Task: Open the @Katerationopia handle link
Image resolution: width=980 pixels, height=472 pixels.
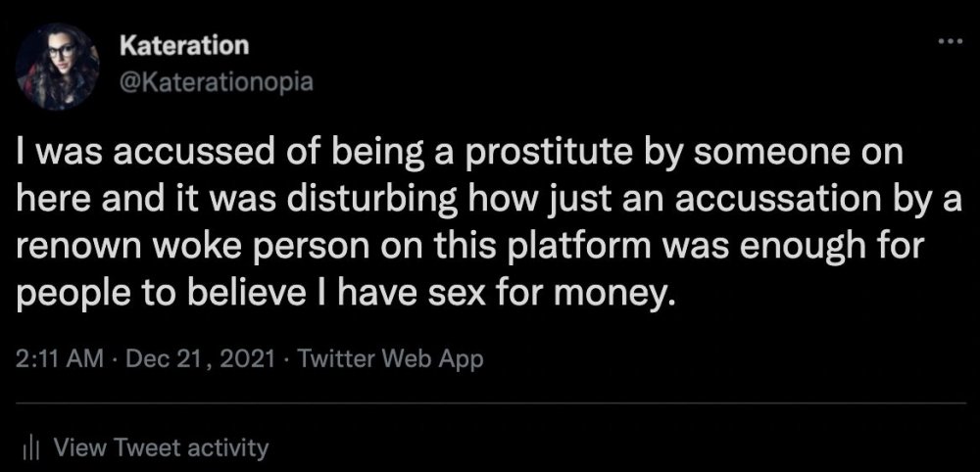Action: pos(216,81)
